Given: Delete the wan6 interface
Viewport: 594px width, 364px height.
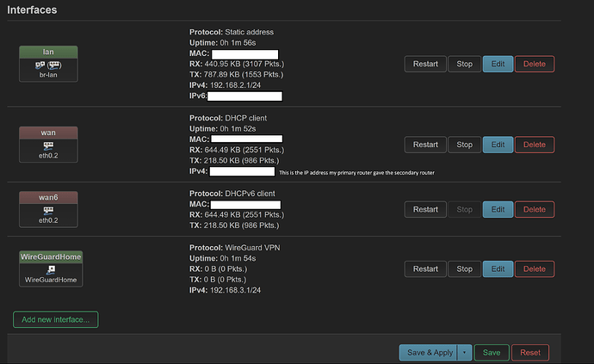Looking at the screenshot, I should click(535, 209).
